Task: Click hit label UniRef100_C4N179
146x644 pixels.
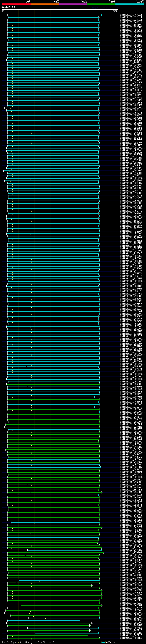Action: coord(131,417)
